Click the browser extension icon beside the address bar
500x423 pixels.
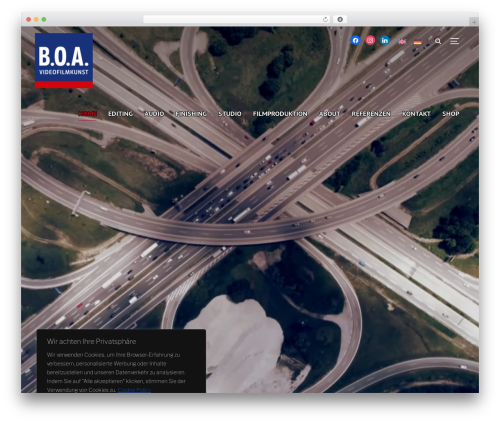[x=340, y=19]
